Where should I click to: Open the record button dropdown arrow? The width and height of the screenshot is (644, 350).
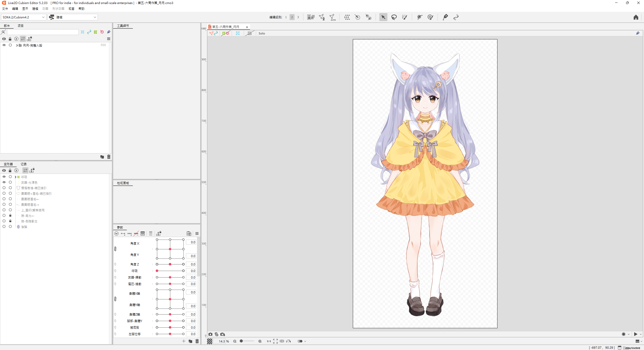pos(628,334)
